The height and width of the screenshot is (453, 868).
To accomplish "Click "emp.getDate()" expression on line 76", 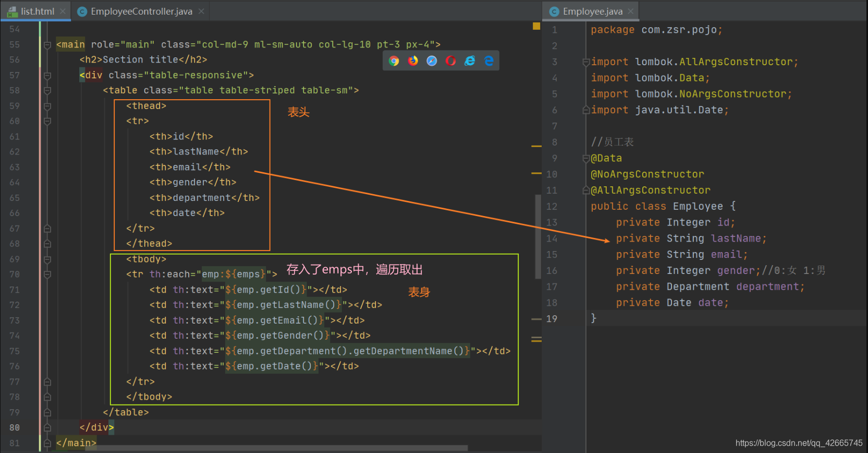I will 274,366.
